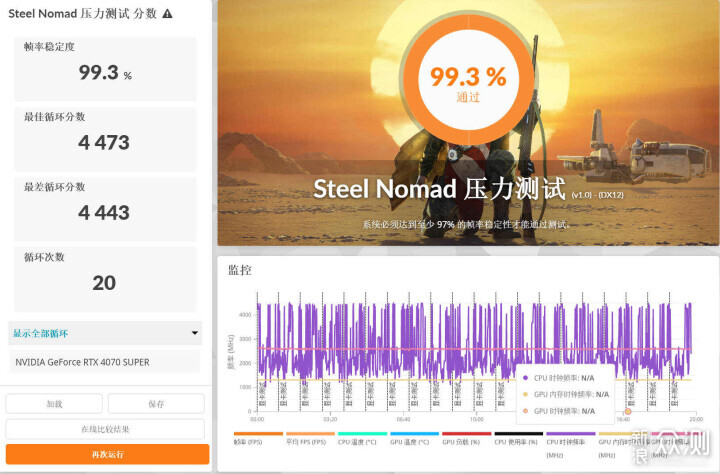Click the 97% stability requirement banner note
Viewport: 720px width, 474px height.
click(467, 225)
